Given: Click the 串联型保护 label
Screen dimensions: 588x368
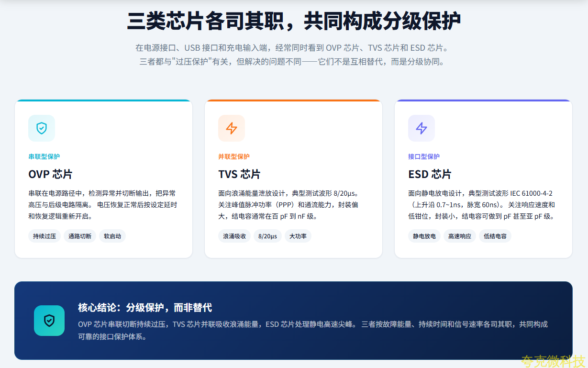Looking at the screenshot, I should coord(44,156).
